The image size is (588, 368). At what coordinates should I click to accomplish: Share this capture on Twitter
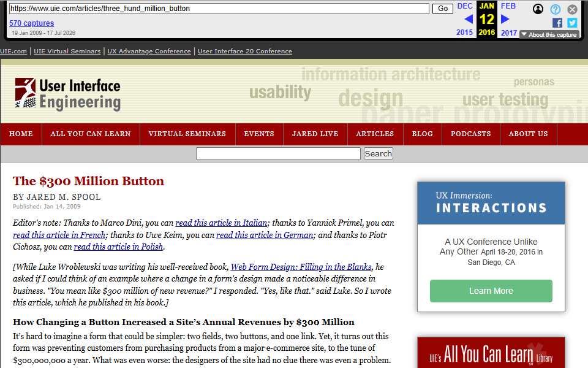[572, 23]
